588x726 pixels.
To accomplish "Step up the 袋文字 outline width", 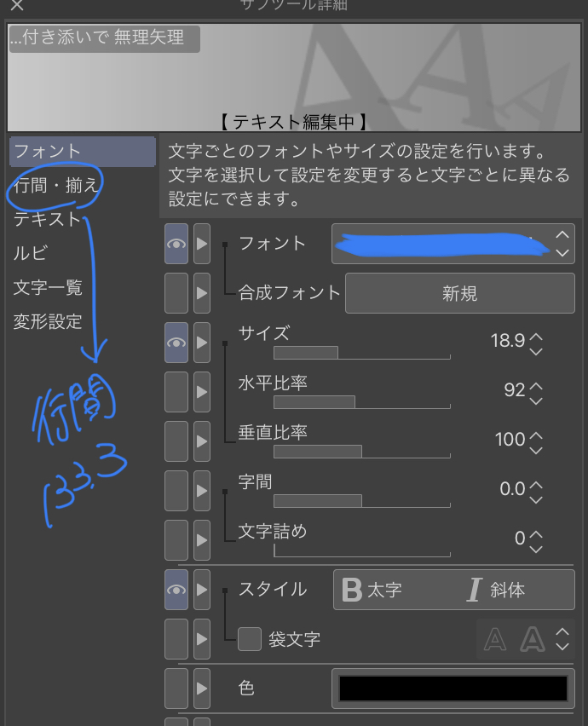I will [x=562, y=631].
